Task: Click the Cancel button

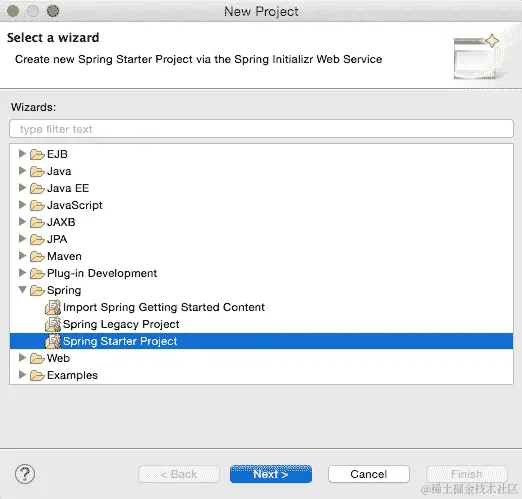Action: pyautogui.click(x=369, y=474)
